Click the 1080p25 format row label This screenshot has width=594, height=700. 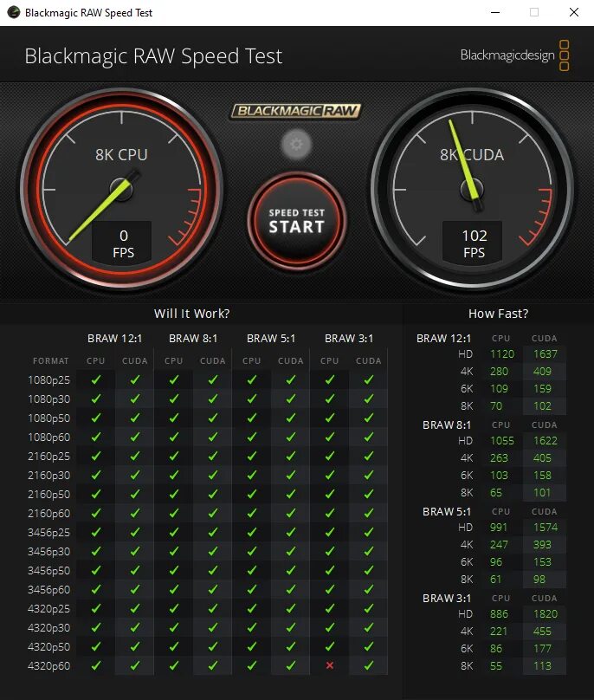pos(48,380)
